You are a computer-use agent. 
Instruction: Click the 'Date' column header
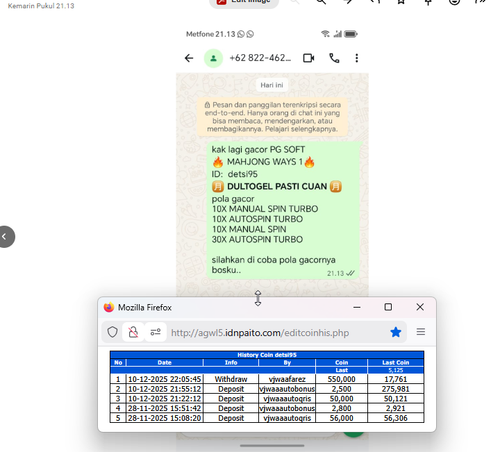pyautogui.click(x=164, y=362)
